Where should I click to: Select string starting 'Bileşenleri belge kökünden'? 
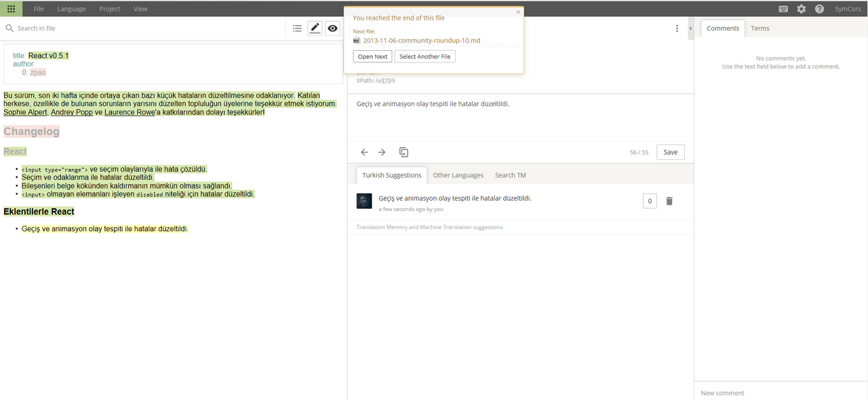(127, 186)
